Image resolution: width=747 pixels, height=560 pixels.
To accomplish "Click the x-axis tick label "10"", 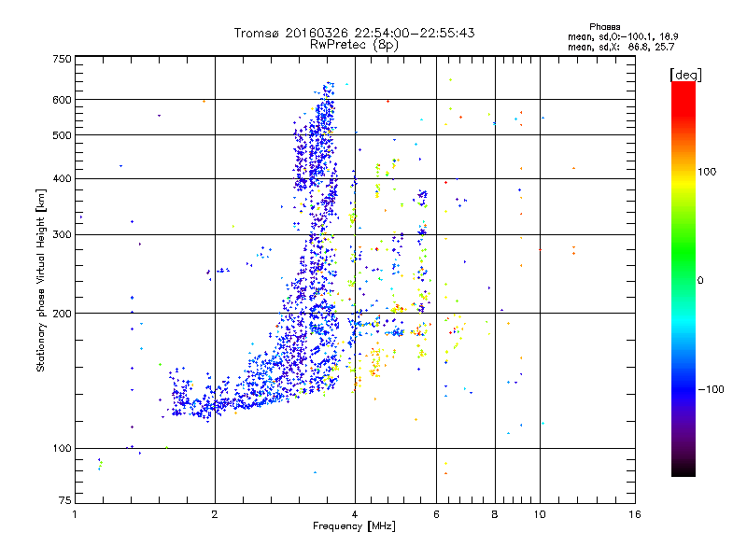I will [x=540, y=514].
